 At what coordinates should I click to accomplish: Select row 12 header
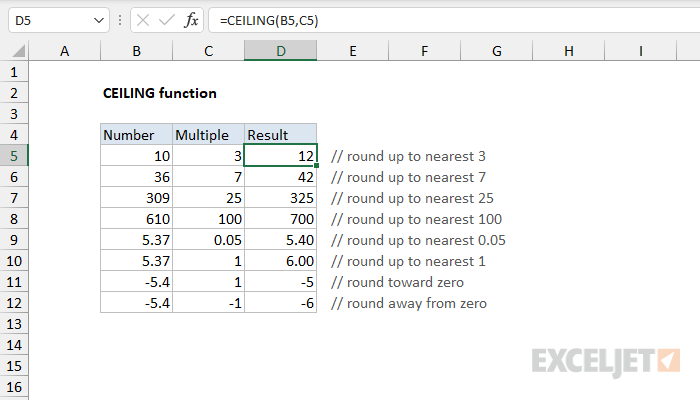click(14, 303)
